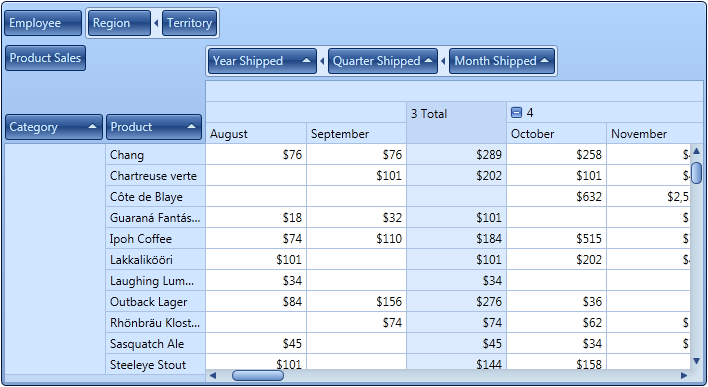
Task: Click Chartreuse verte September cell $101
Action: click(356, 176)
